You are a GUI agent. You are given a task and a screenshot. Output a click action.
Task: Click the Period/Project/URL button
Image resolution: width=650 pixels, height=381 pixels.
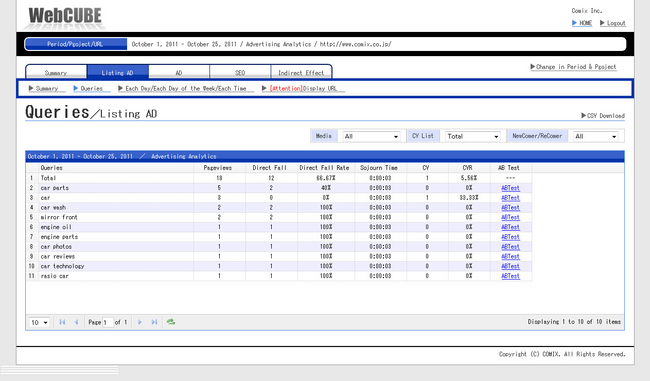[x=75, y=44]
